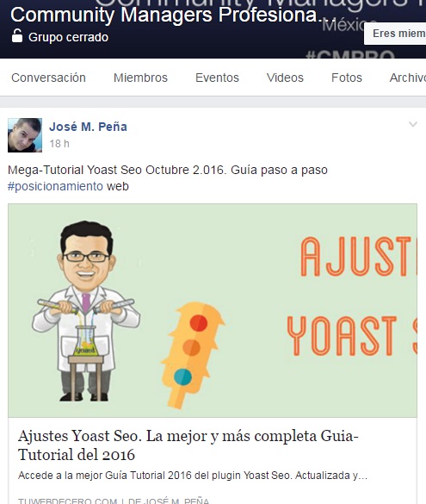Viewport: 426px width, 504px height.
Task: Click the Eres miembro button
Action: tap(395, 34)
